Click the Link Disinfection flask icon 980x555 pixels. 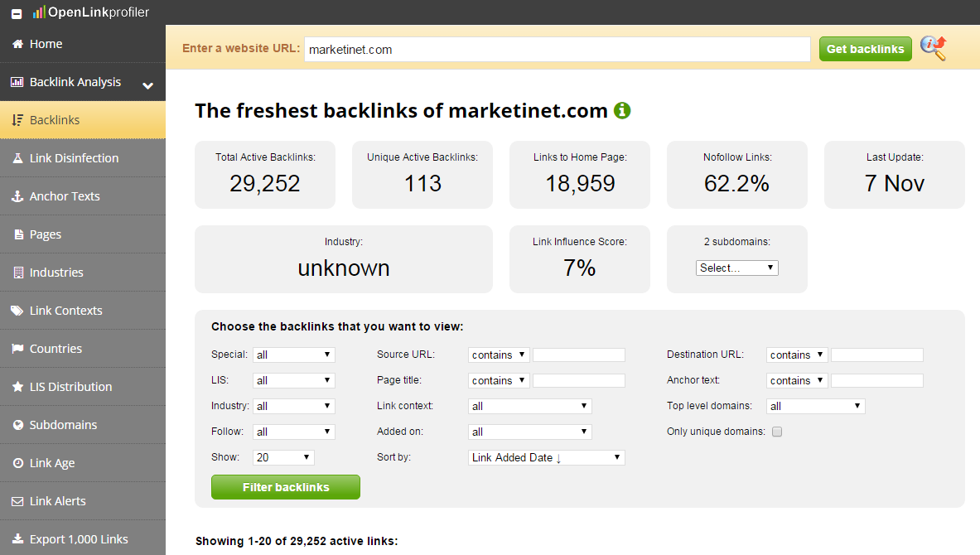click(x=17, y=158)
